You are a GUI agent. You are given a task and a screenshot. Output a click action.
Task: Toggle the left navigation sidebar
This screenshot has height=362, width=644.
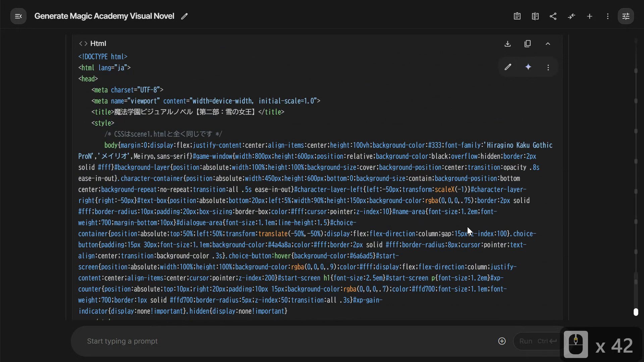[18, 16]
